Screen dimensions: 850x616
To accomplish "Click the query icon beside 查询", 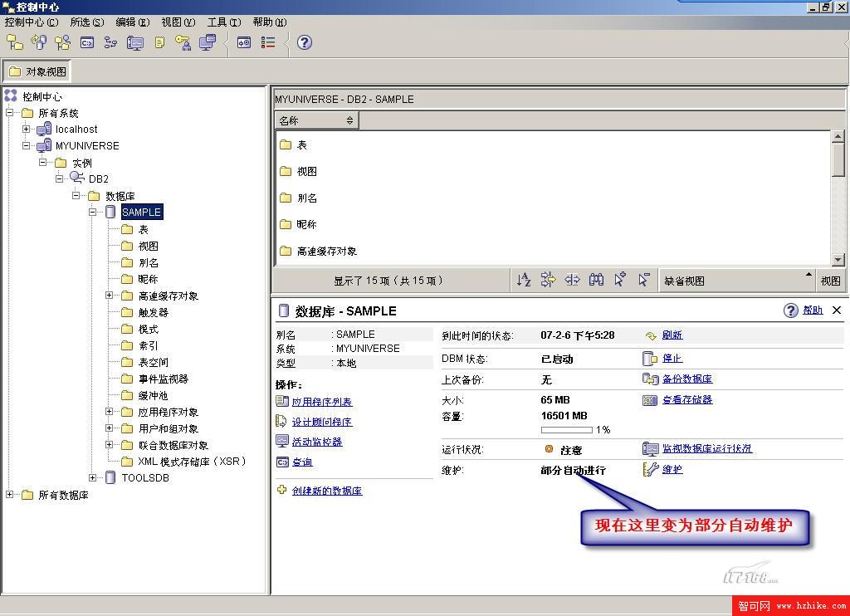I will 282,462.
